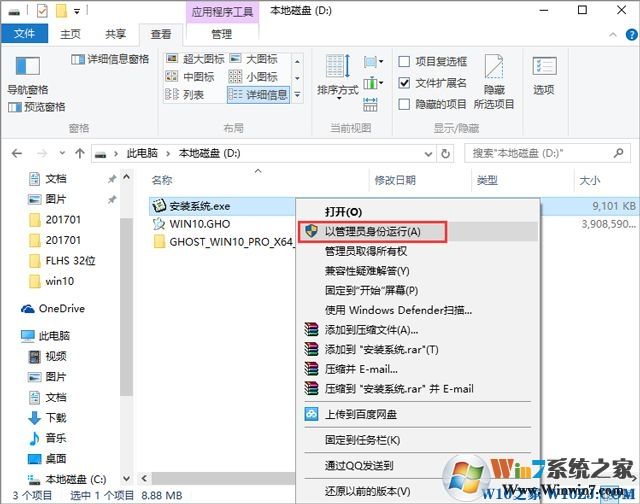Expand the layout gallery more arrow
The image size is (640, 504).
pyautogui.click(x=296, y=96)
